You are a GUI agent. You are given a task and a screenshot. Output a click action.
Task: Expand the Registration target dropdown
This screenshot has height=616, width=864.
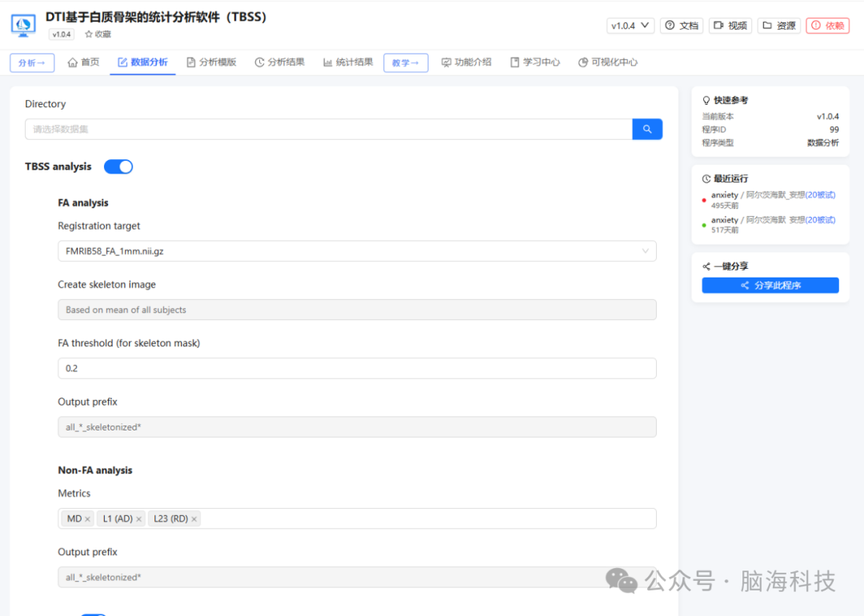click(357, 251)
